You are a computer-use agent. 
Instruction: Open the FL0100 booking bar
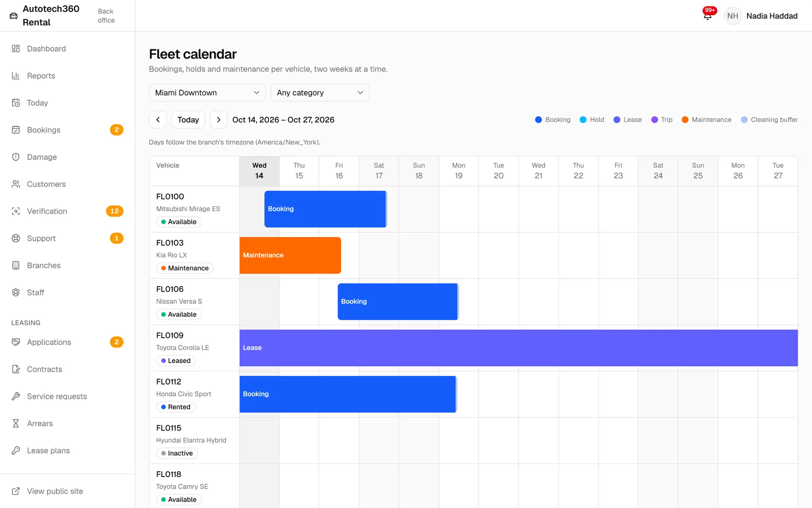pyautogui.click(x=325, y=209)
